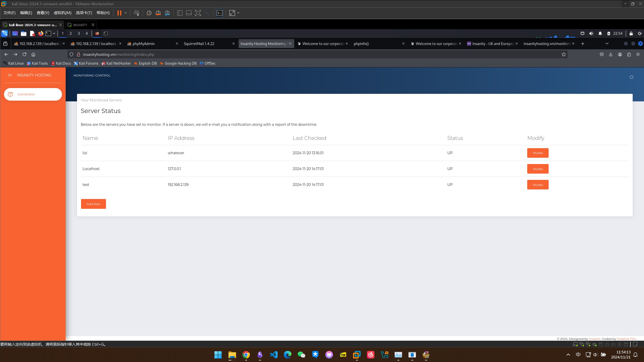644x362 pixels.
Task: Click the logout power icon in dashboard
Action: [x=631, y=77]
